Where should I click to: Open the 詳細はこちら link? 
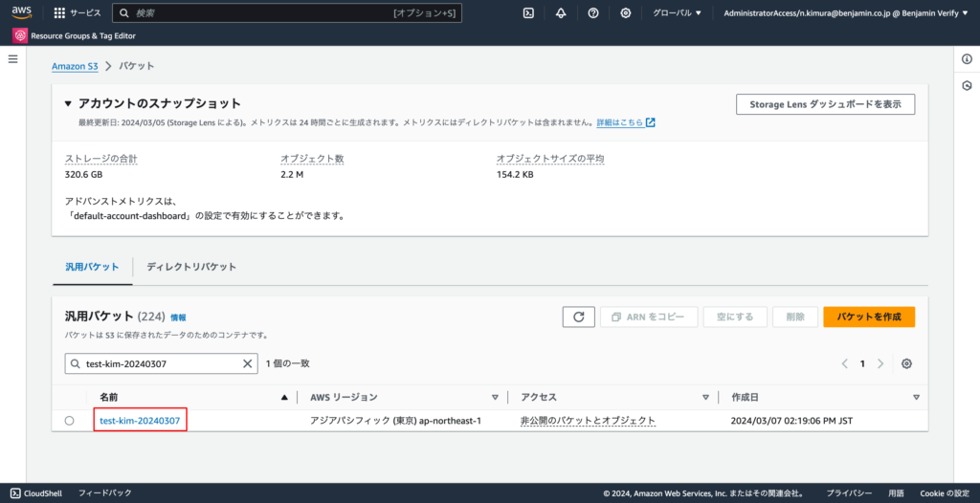click(x=626, y=122)
